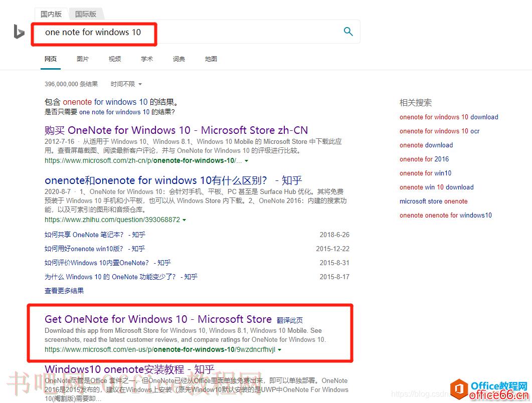Click the date '2015-8-31'

[x=334, y=263]
